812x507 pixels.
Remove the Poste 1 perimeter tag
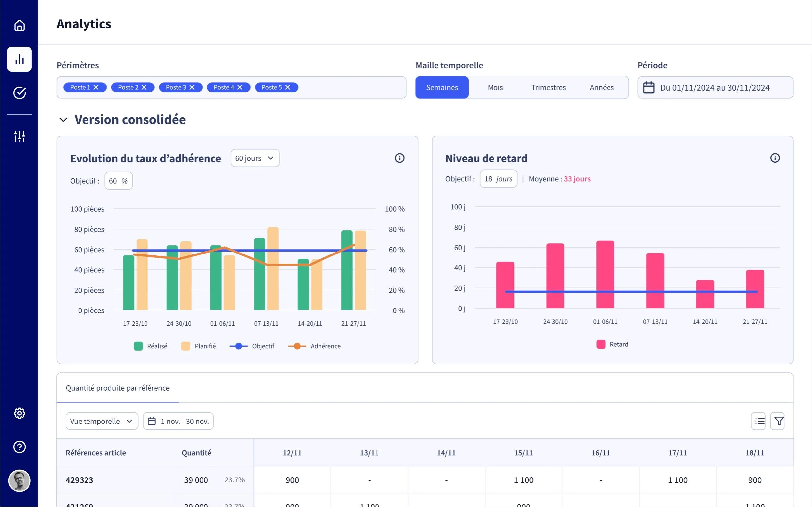pyautogui.click(x=96, y=87)
